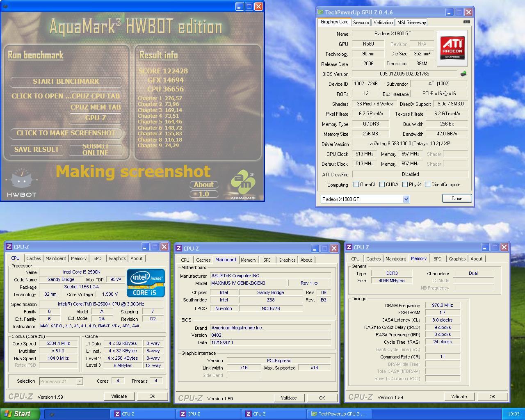The height and width of the screenshot is (420, 525).
Task: Open Graphics tab in CPU-Z Mainboard window
Action: tap(287, 260)
